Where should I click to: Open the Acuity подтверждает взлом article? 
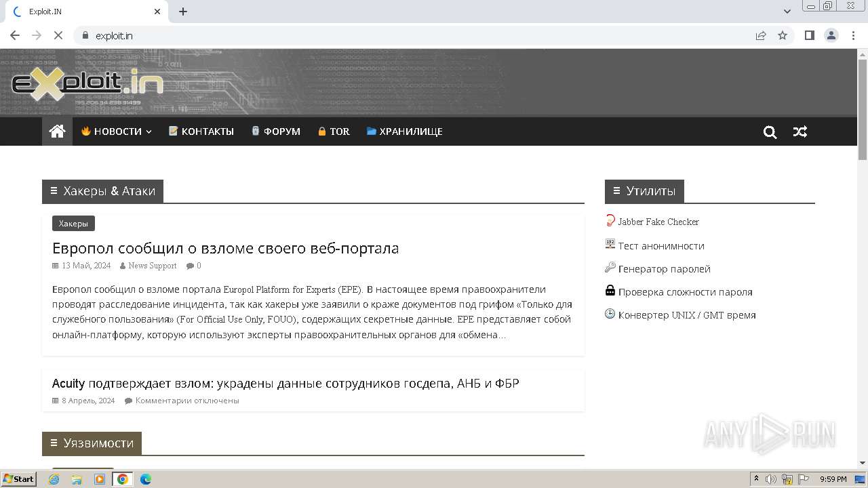click(285, 384)
